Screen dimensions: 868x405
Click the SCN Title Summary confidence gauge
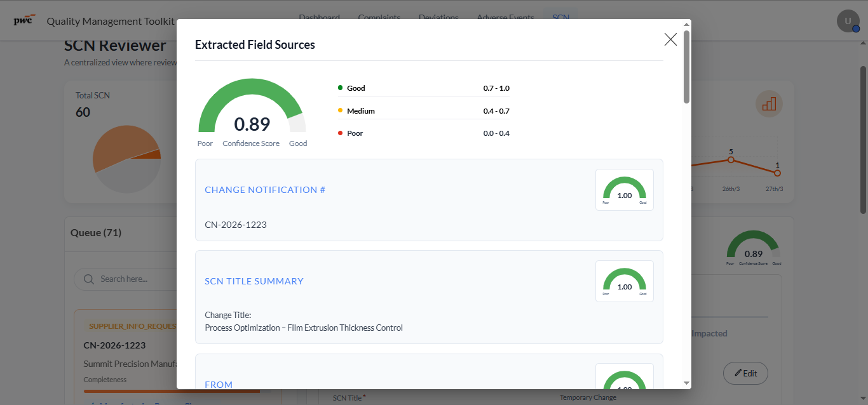[624, 281]
